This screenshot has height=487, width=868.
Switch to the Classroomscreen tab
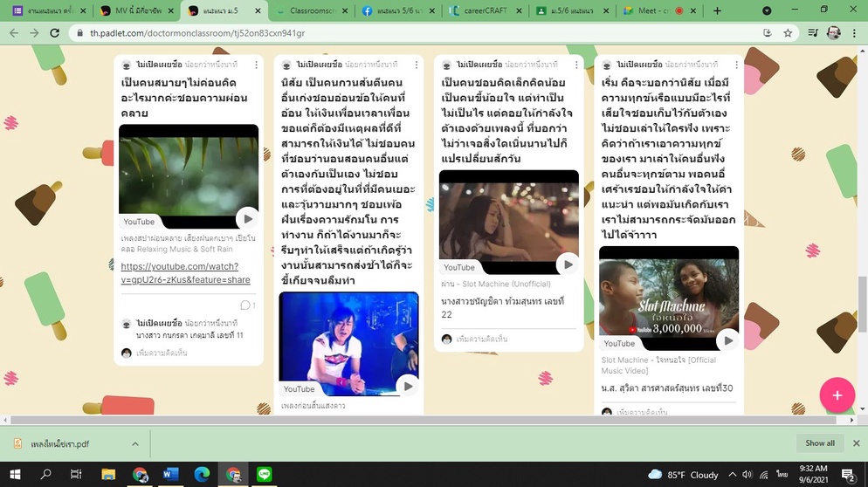313,10
